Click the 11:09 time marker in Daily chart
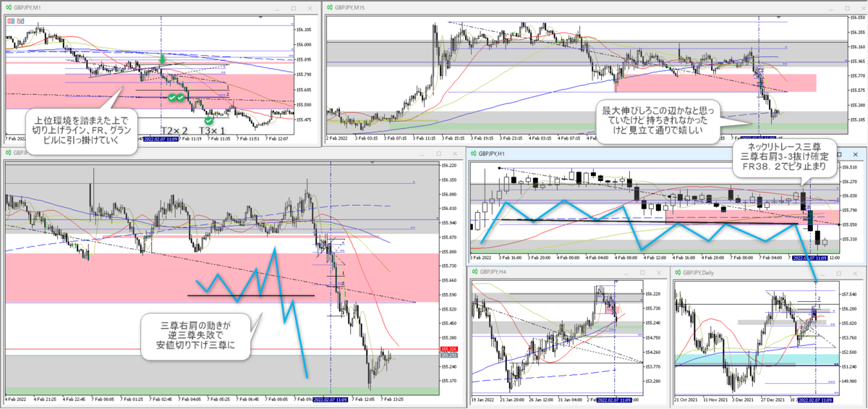Image resolution: width=868 pixels, height=409 pixels. pyautogui.click(x=815, y=400)
